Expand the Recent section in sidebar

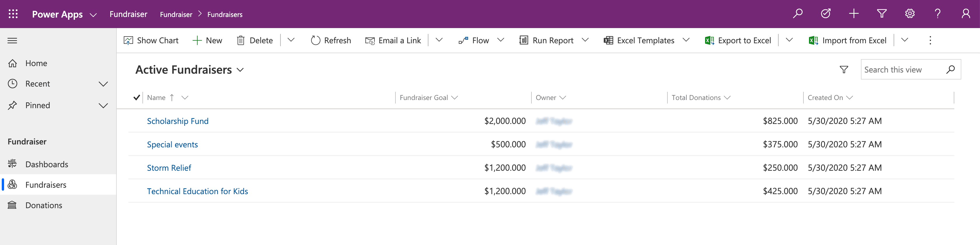tap(103, 84)
